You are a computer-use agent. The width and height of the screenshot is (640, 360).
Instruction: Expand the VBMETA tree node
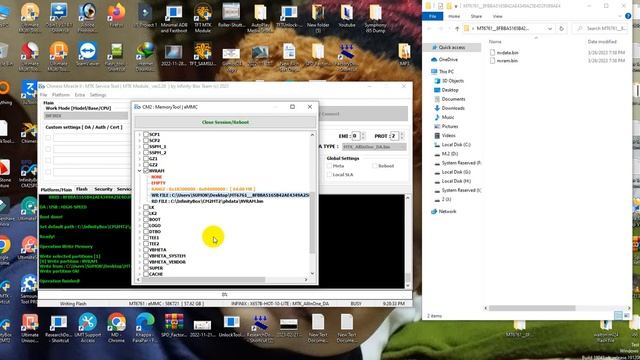point(140,249)
